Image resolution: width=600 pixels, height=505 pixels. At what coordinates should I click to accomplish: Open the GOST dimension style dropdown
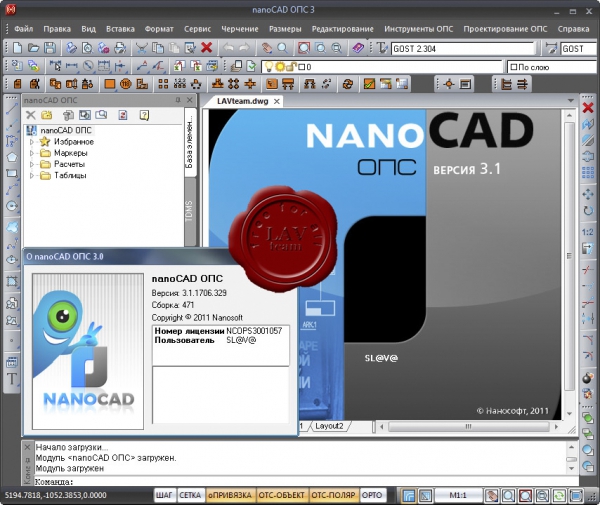click(579, 49)
